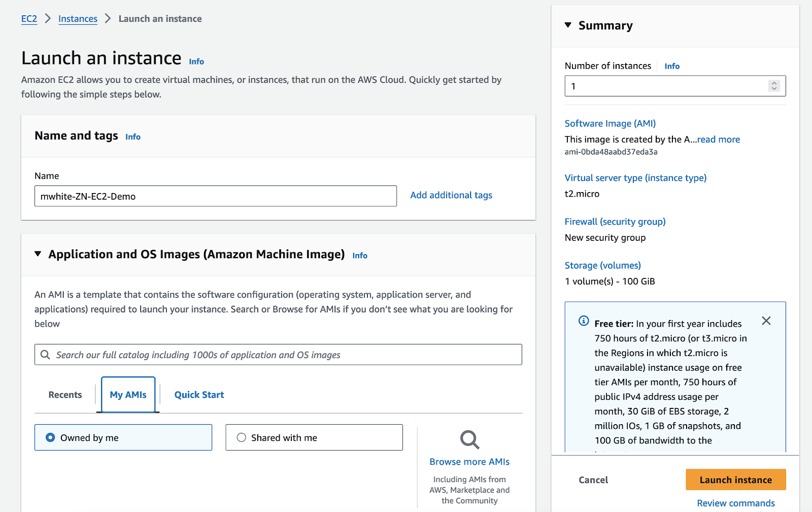Switch to the Recents tab
Viewport: 812px width, 512px height.
(65, 395)
